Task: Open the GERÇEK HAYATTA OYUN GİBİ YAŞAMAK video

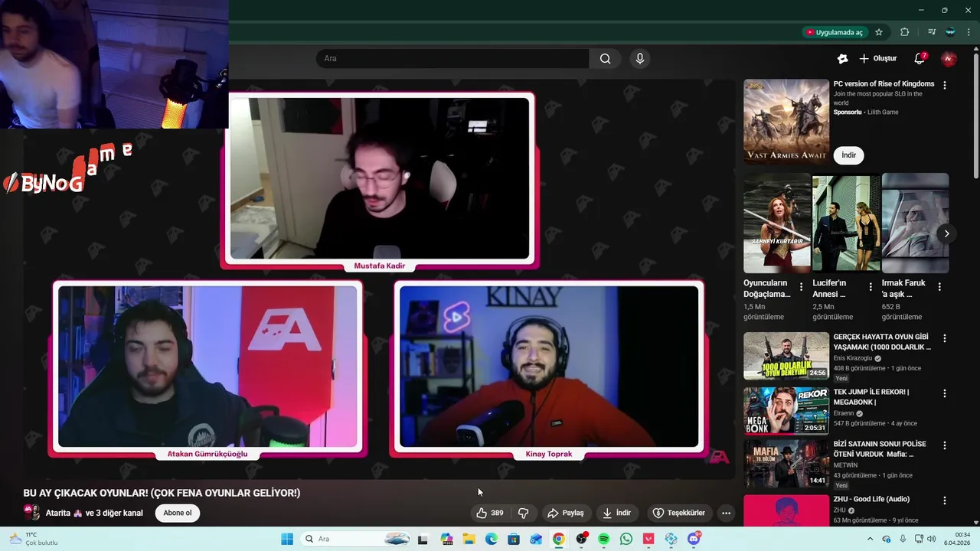Action: (786, 356)
